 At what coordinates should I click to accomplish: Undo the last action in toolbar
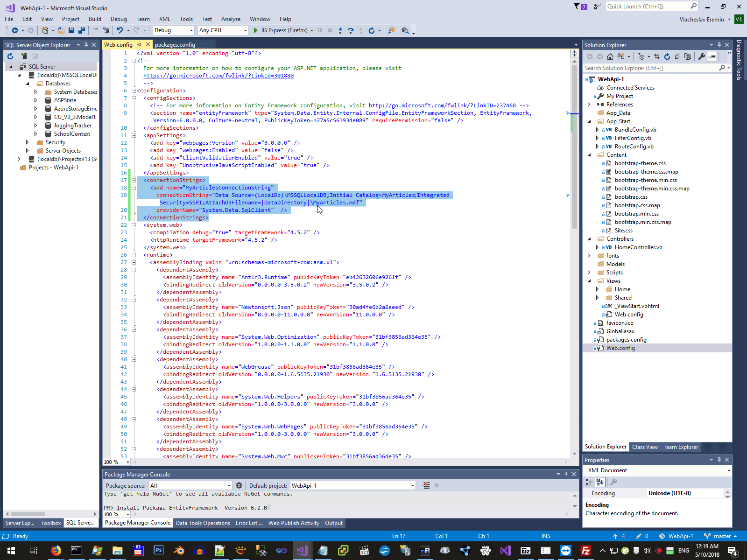(x=120, y=30)
